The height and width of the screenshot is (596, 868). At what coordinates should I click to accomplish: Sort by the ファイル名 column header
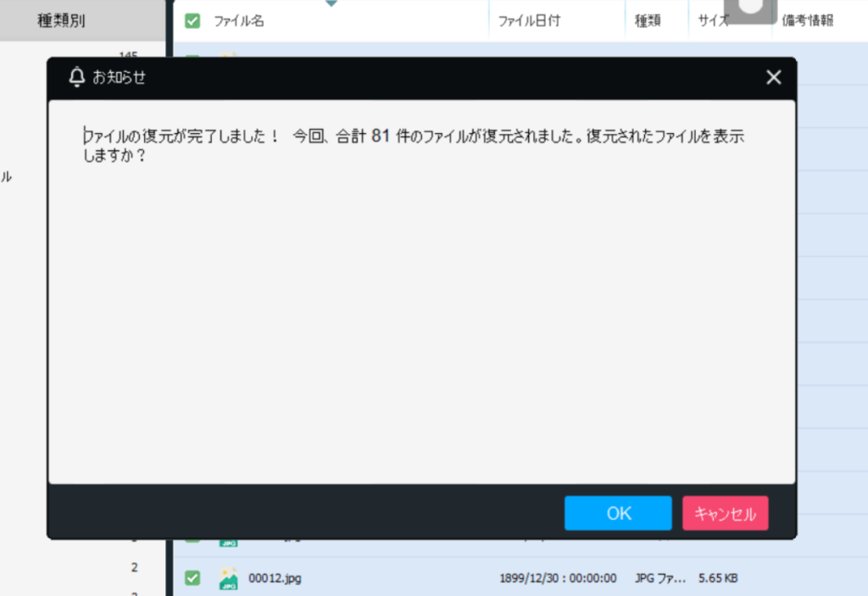pyautogui.click(x=239, y=21)
